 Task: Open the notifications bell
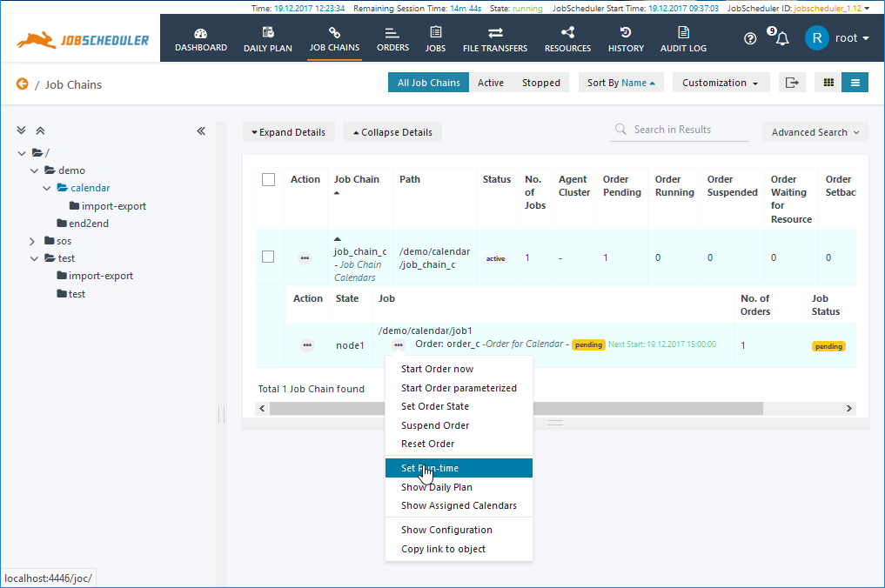[x=781, y=38]
